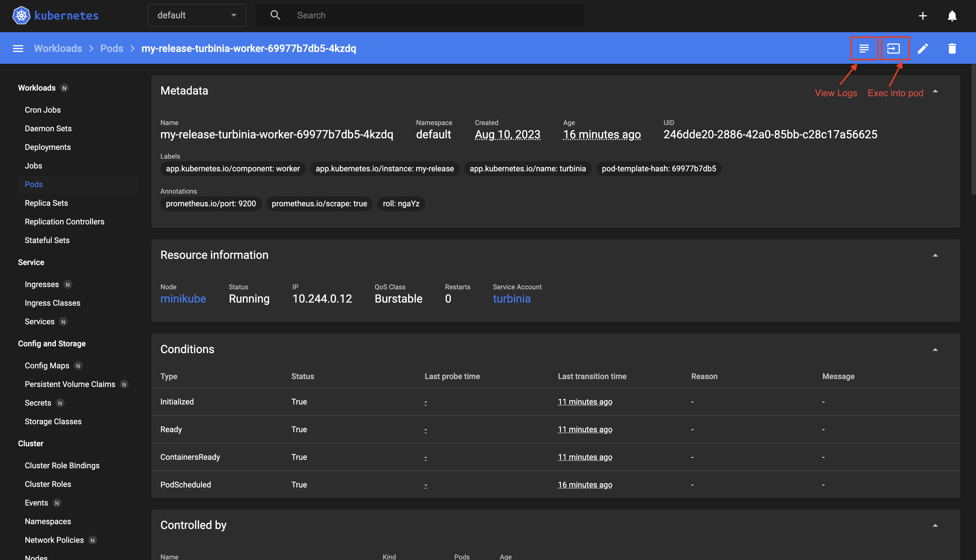Exec into pod icon

coord(894,49)
